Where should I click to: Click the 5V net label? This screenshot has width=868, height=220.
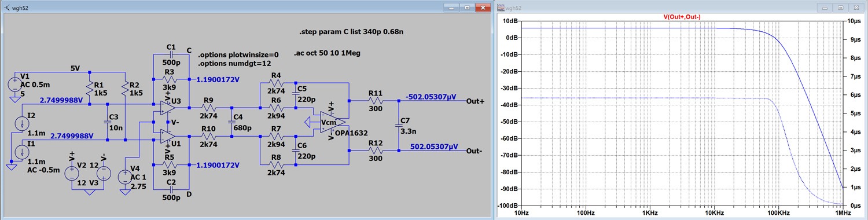[75, 68]
